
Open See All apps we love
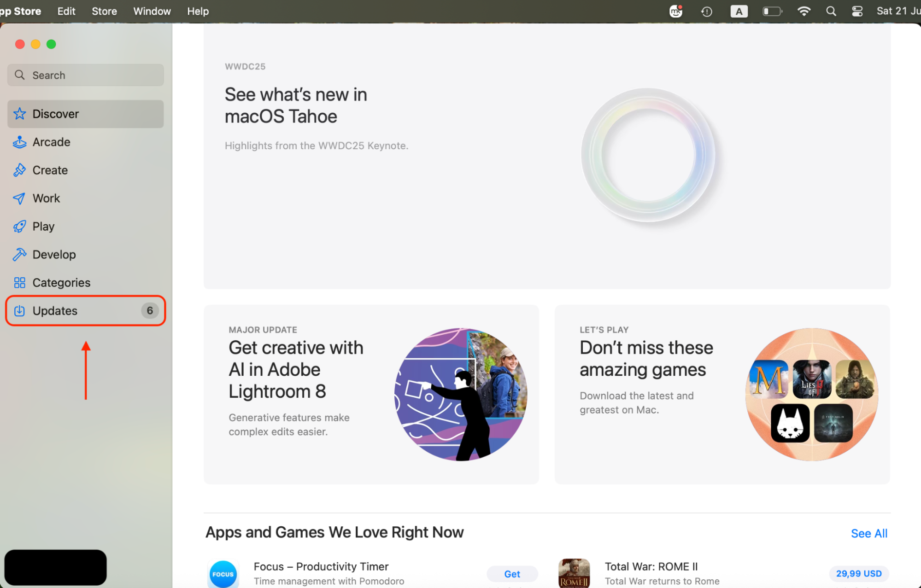pyautogui.click(x=868, y=533)
